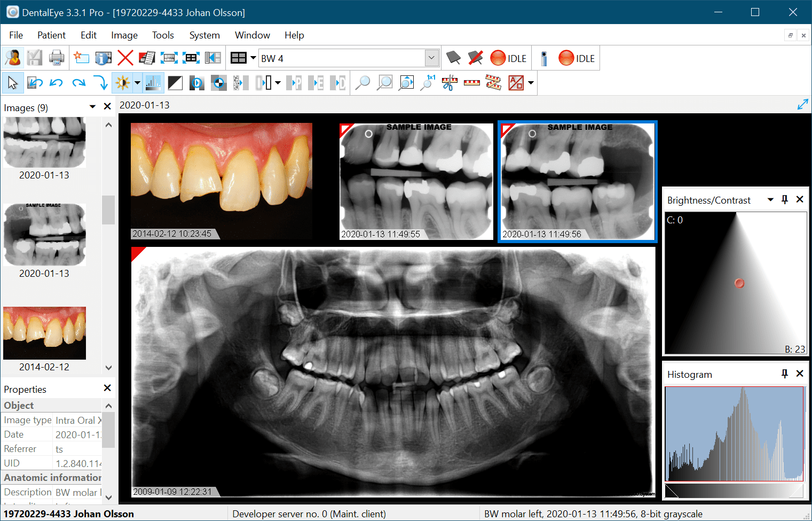The image size is (812, 521).
Task: Open the Patient menu
Action: (x=51, y=35)
